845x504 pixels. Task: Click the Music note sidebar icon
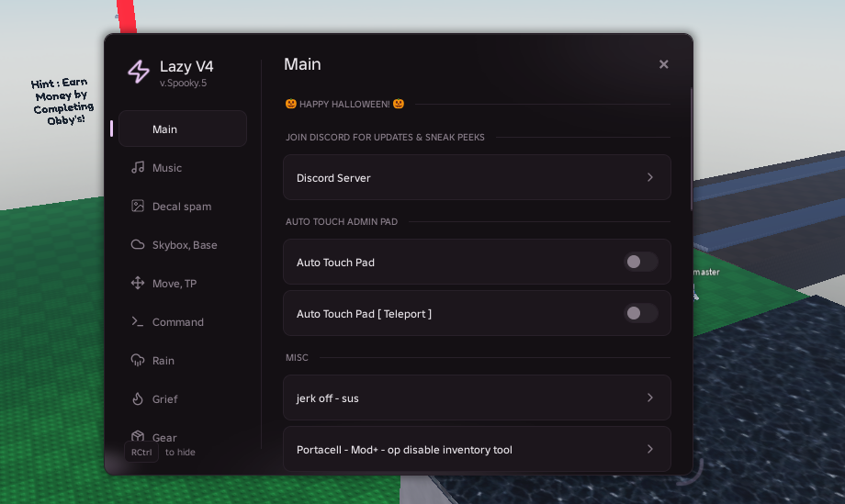tap(138, 167)
